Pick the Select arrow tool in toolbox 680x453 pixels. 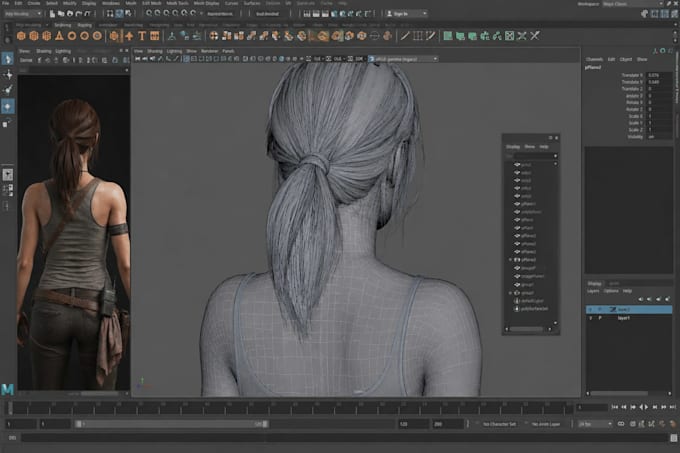[8, 58]
